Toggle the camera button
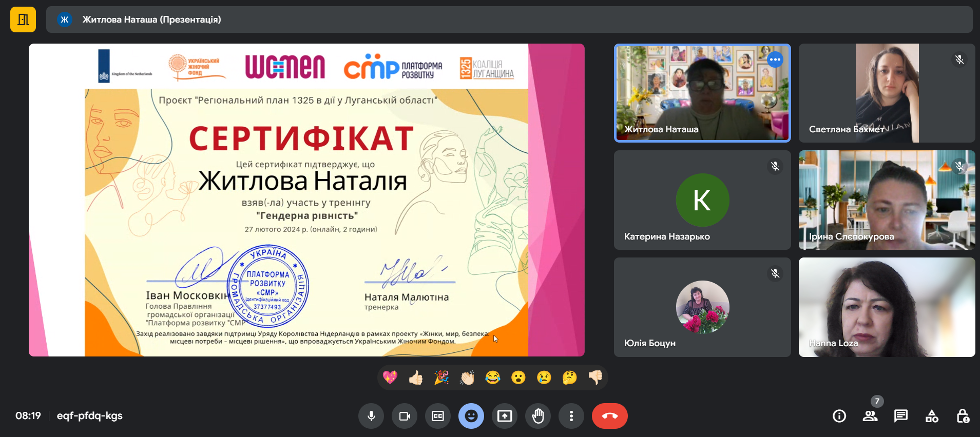 [405, 416]
